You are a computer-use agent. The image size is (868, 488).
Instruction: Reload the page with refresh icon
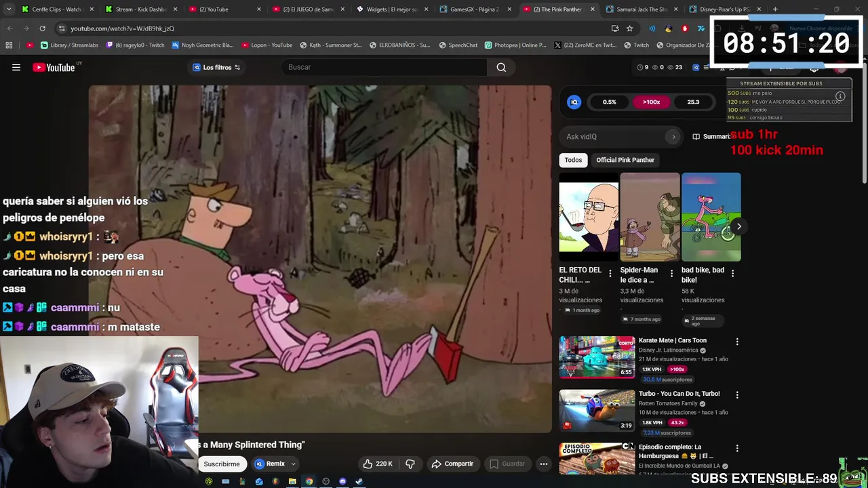click(x=42, y=28)
